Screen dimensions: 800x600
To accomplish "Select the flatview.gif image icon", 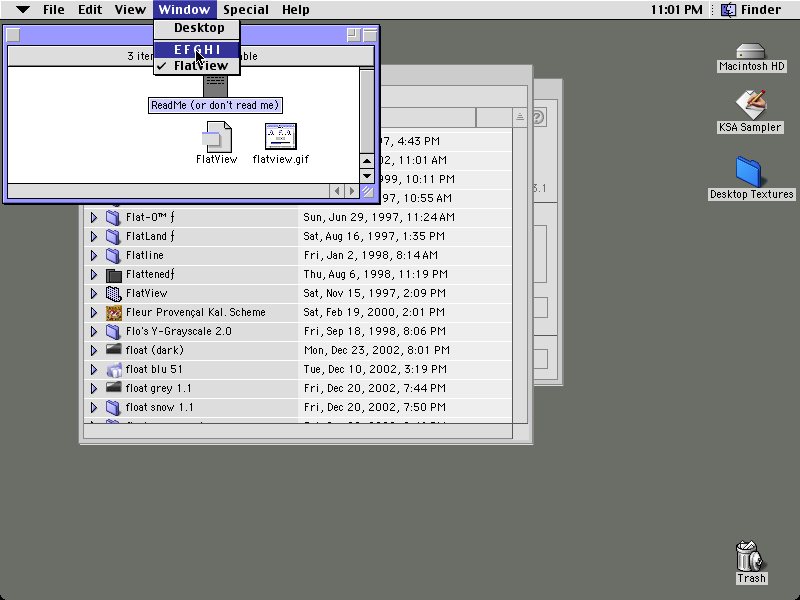I will [x=281, y=137].
